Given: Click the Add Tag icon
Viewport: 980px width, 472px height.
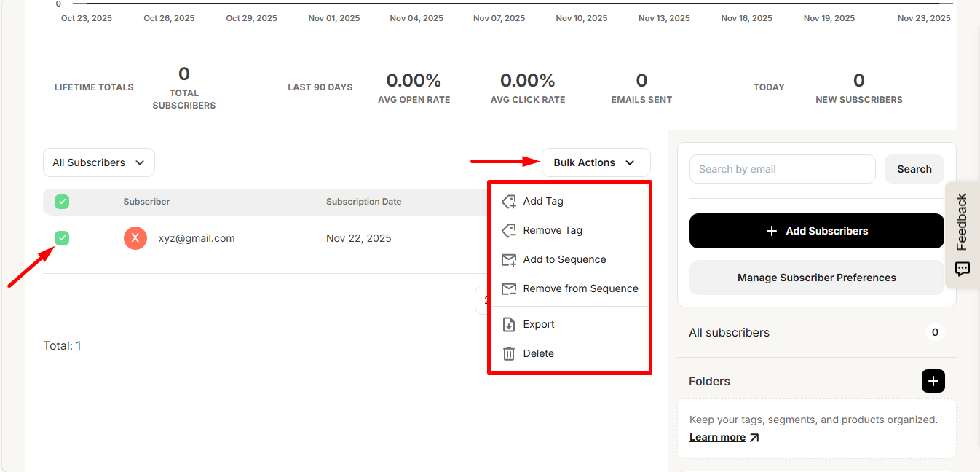Looking at the screenshot, I should click(509, 202).
